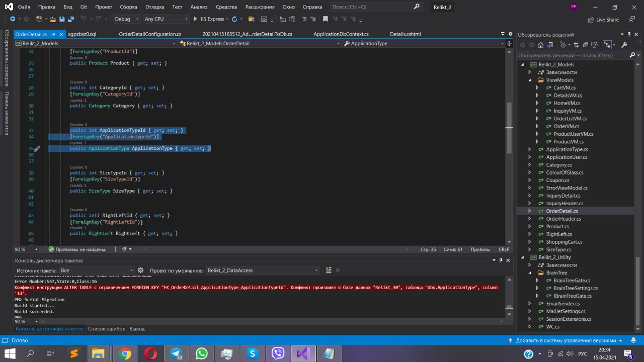Open properties with the wrench icon

[624, 45]
